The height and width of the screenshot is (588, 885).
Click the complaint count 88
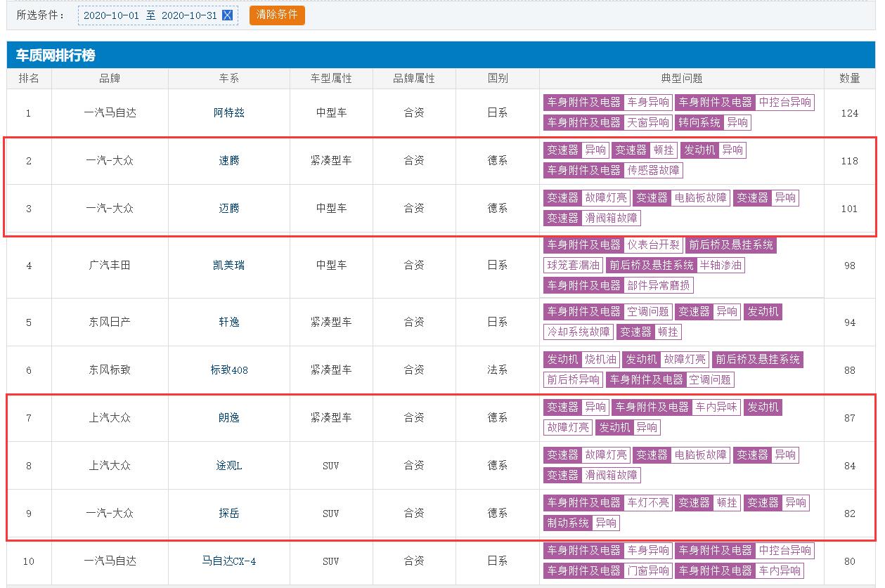[850, 370]
